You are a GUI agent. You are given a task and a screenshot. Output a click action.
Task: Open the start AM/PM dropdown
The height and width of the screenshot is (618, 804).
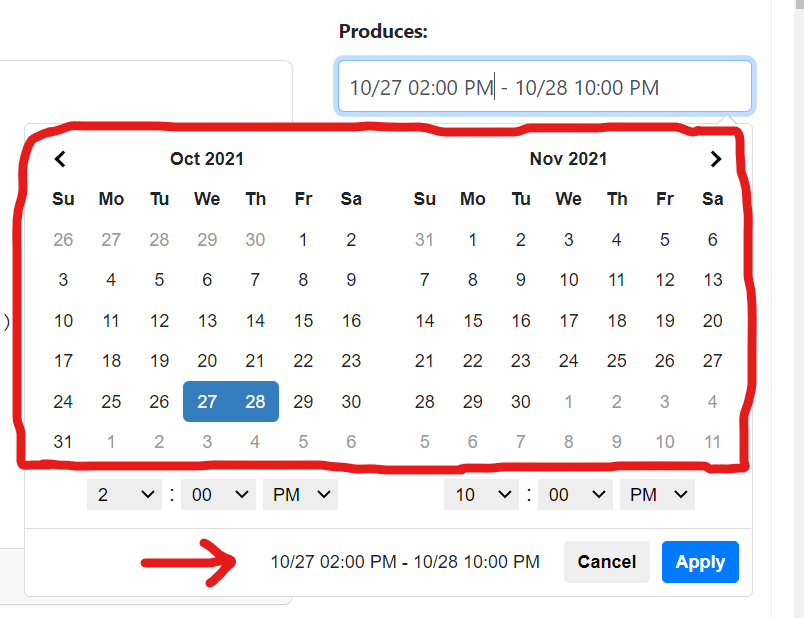(300, 494)
